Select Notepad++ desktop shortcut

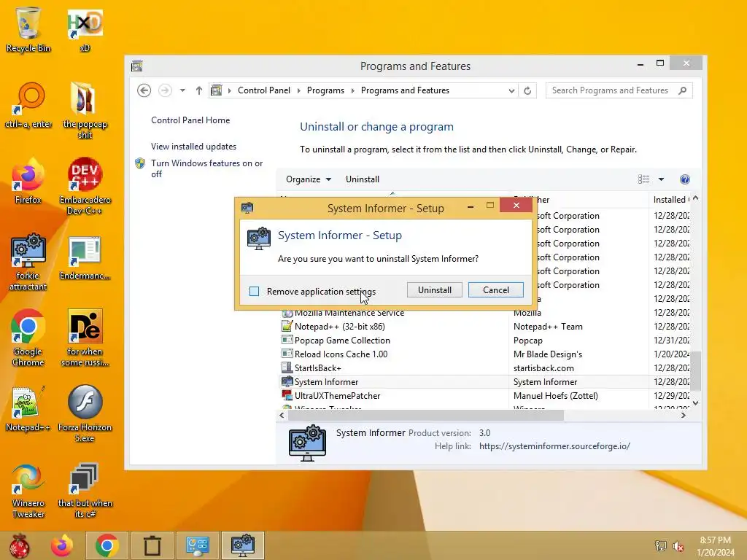(x=28, y=408)
